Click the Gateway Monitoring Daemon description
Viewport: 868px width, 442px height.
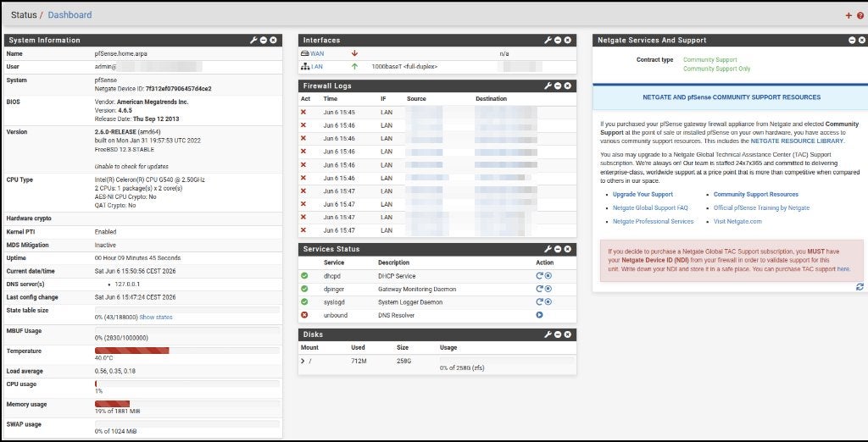click(417, 289)
